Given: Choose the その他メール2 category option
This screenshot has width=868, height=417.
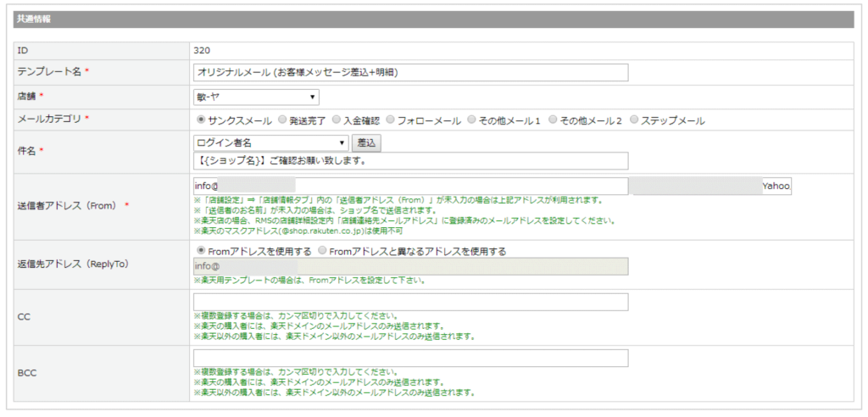Looking at the screenshot, I should 553,120.
